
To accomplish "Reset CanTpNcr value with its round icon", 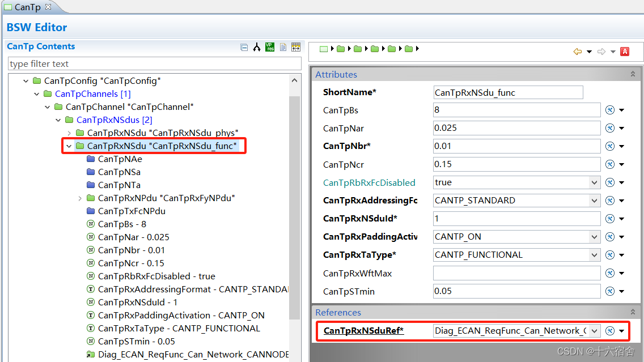I will (x=610, y=164).
